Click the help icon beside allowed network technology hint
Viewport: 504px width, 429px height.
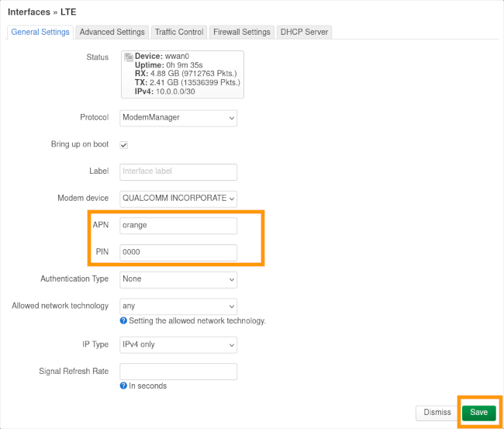(124, 320)
